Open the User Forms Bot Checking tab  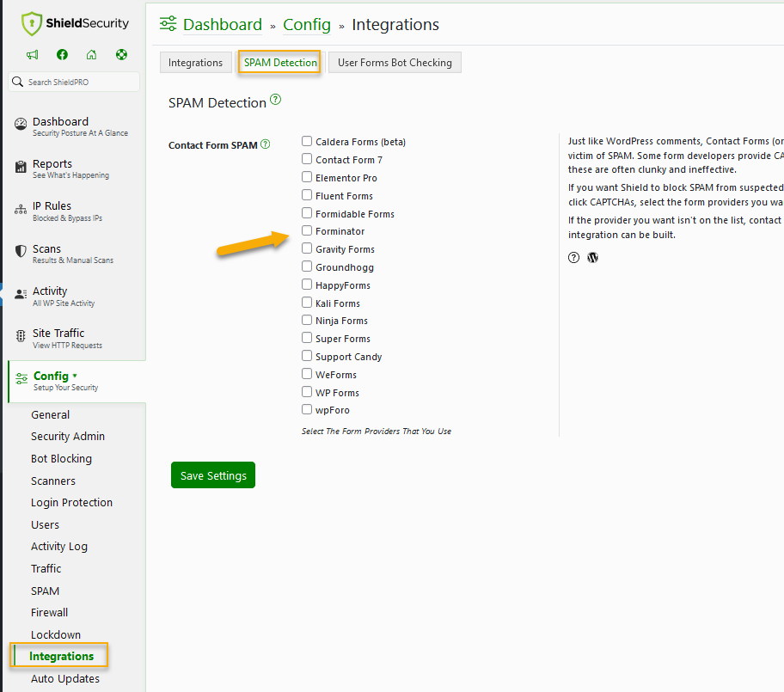[395, 63]
